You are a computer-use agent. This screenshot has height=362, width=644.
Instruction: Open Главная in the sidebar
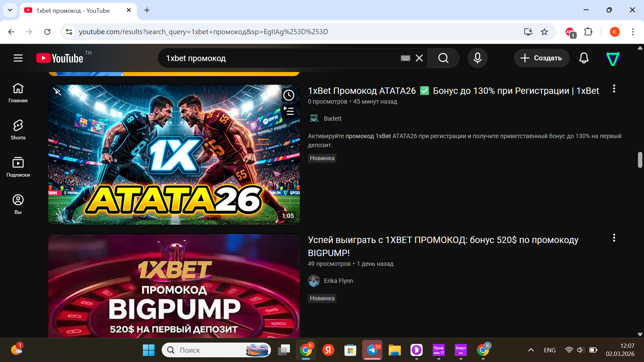pos(18,93)
